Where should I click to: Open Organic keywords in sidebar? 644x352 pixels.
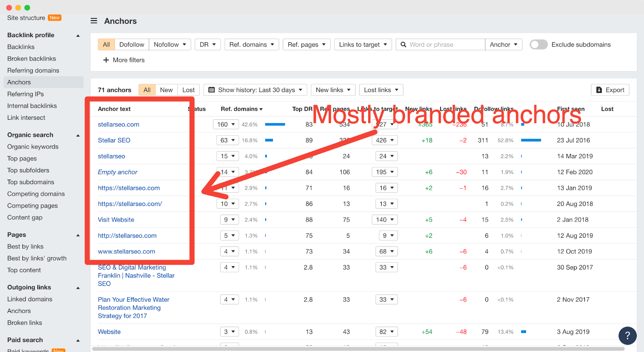tap(33, 147)
